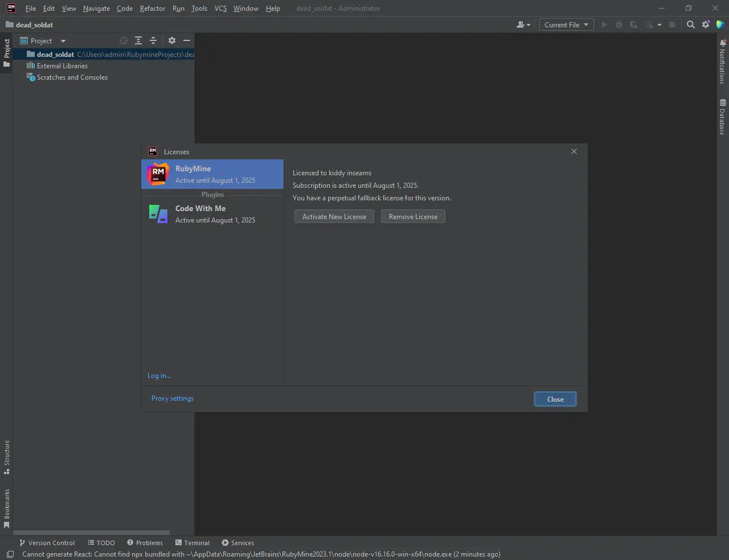The image size is (729, 560).
Task: Open the TODO tool window
Action: [101, 542]
